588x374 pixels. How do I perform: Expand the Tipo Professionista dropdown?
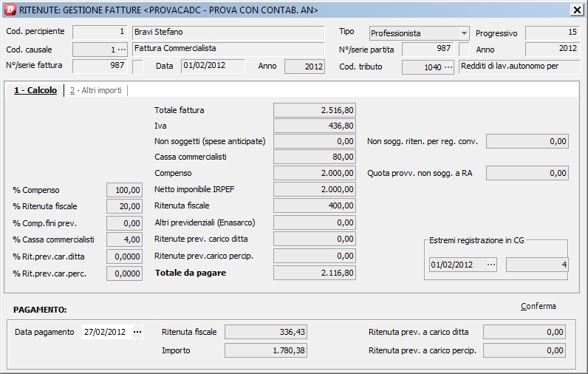(464, 34)
